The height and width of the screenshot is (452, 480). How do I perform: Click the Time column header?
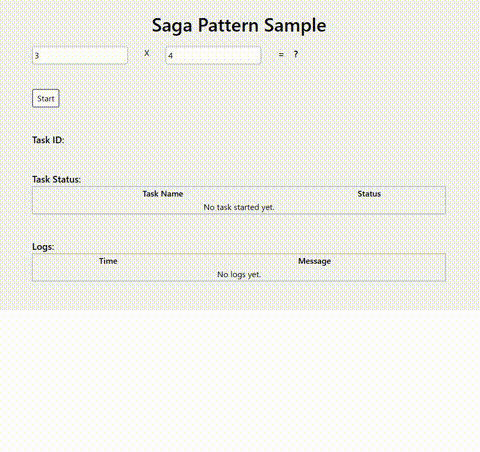[108, 261]
